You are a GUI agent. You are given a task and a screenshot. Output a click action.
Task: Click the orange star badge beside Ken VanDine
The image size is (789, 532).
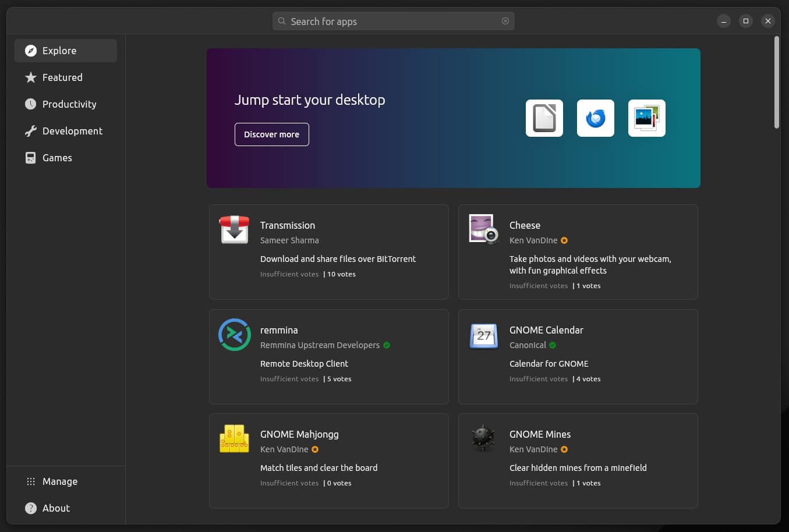click(x=564, y=240)
